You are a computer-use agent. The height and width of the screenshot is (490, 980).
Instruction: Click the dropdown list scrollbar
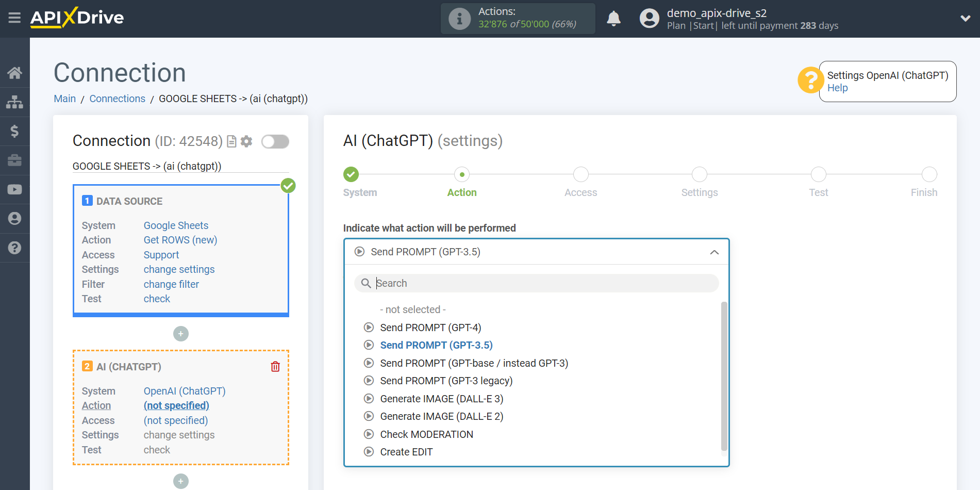click(724, 377)
